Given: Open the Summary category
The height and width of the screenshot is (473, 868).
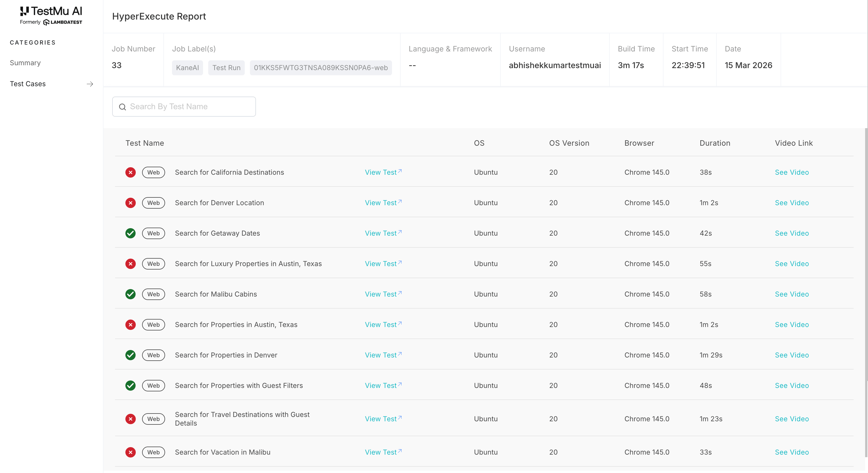Looking at the screenshot, I should pyautogui.click(x=25, y=63).
